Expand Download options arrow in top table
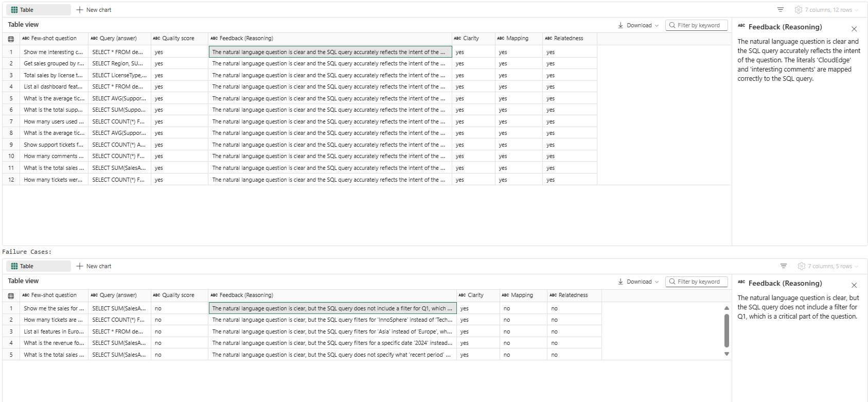Image resolution: width=868 pixels, height=402 pixels. (x=657, y=25)
